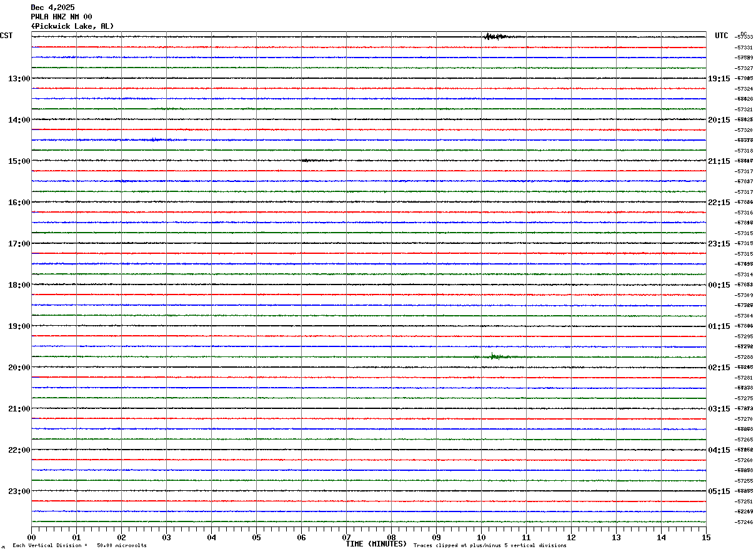Viewport: 756px width, 554px height.
Task: Click the "TIME (MINUTES)" axis title
Action: pos(376,544)
